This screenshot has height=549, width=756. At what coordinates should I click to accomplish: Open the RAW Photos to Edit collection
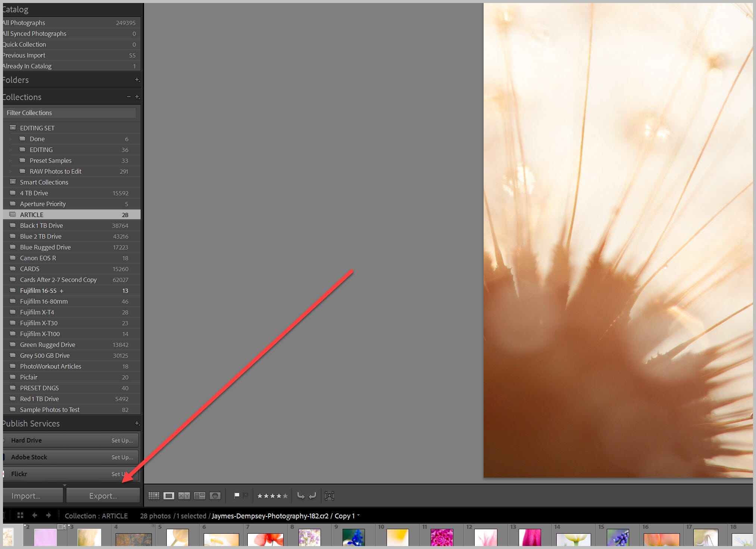coord(56,171)
